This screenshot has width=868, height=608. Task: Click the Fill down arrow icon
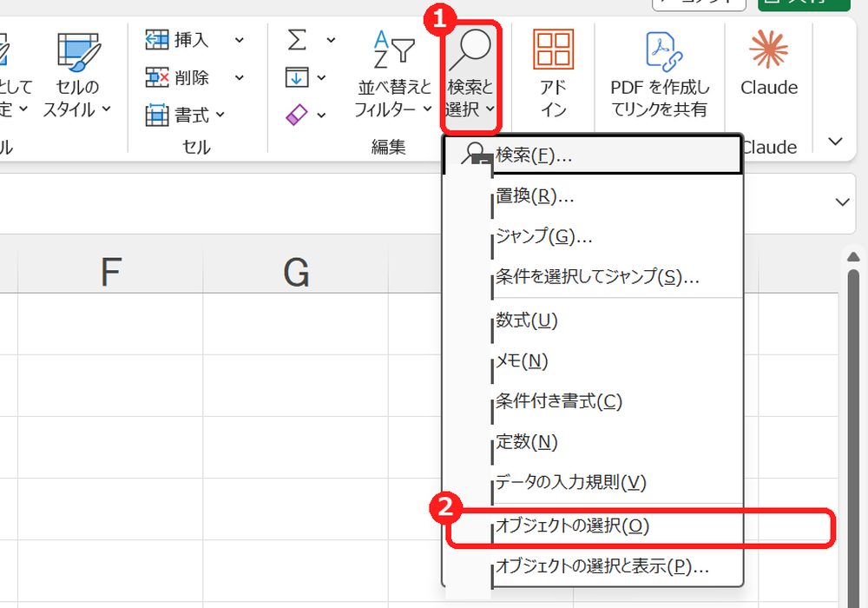pos(297,77)
